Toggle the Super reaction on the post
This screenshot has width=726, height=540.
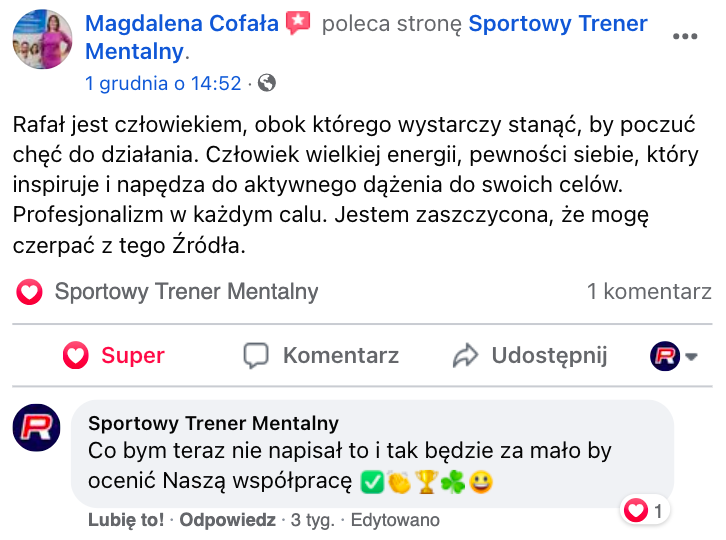coord(113,355)
